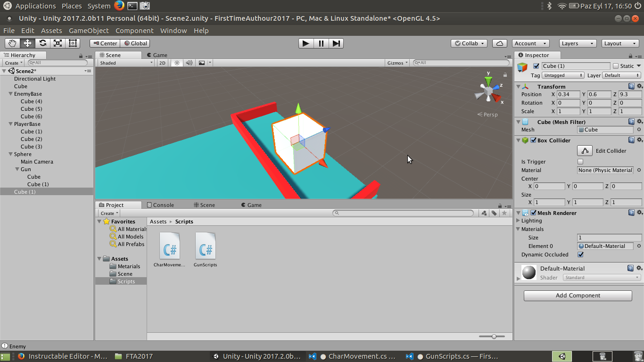Enable the Static checkbox
The height and width of the screenshot is (362, 644).
(616, 66)
